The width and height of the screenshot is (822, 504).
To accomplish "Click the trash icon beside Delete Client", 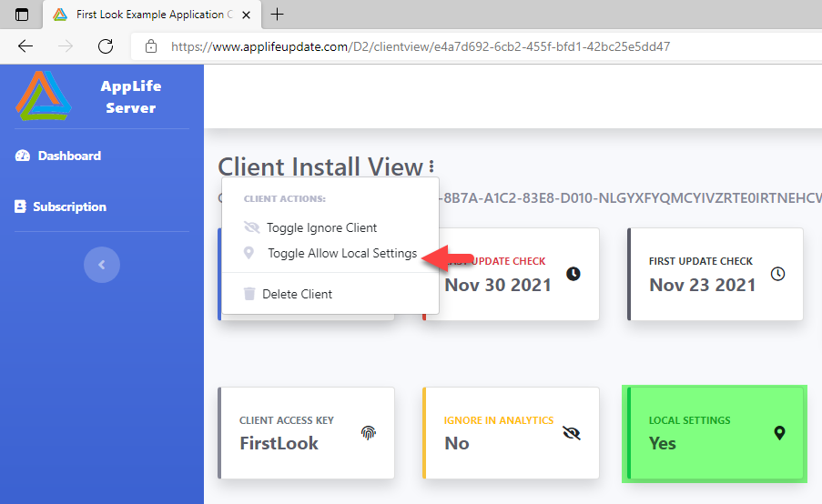I will point(249,293).
